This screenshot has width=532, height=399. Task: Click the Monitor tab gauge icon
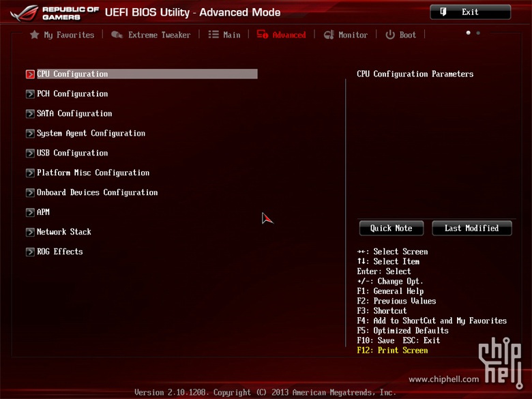click(x=329, y=35)
